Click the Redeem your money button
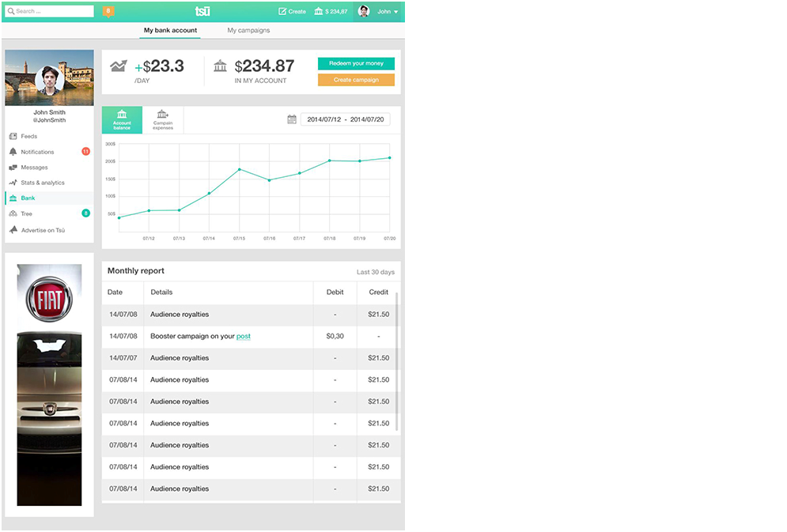Screen dimensions: 787x532 [357, 63]
